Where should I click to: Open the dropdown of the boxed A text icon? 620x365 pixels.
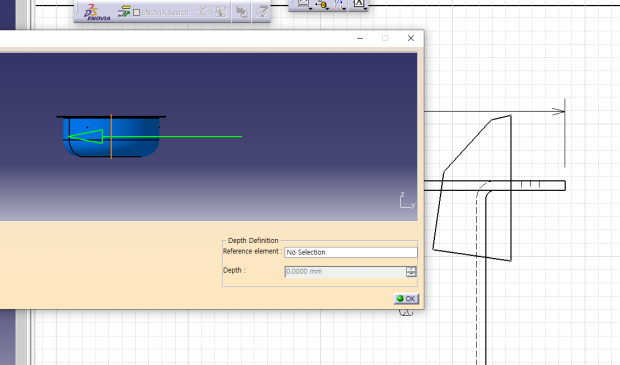(x=365, y=8)
